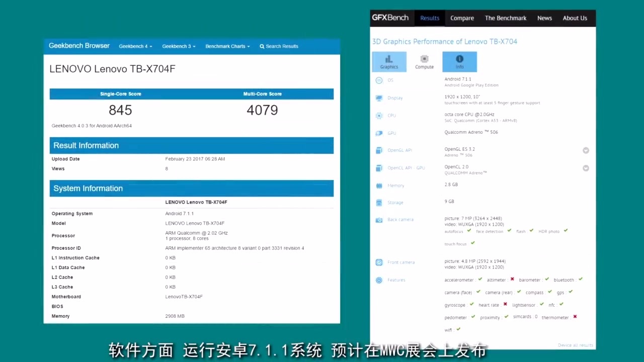644x362 pixels.
Task: Click the Processor ID value text
Action: point(234,248)
